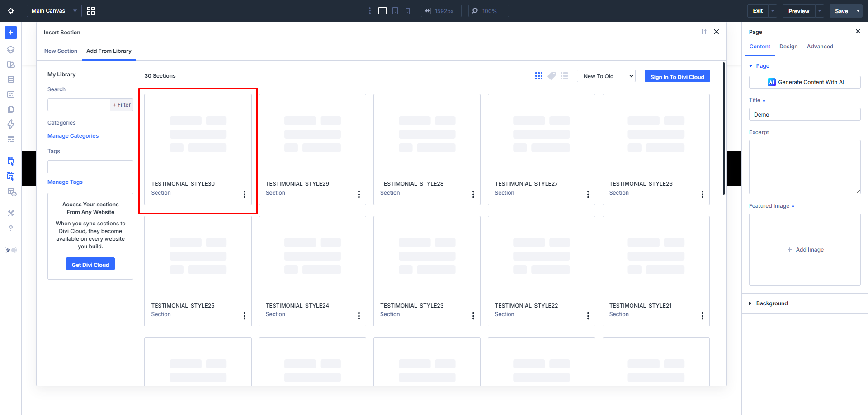Click the zoom field showing 100%

[488, 11]
